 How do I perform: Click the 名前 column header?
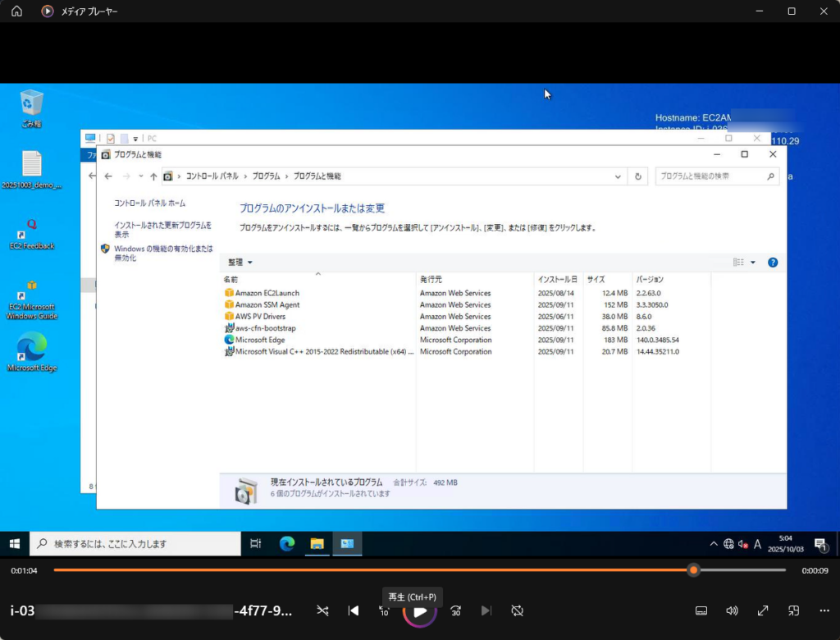pos(231,280)
